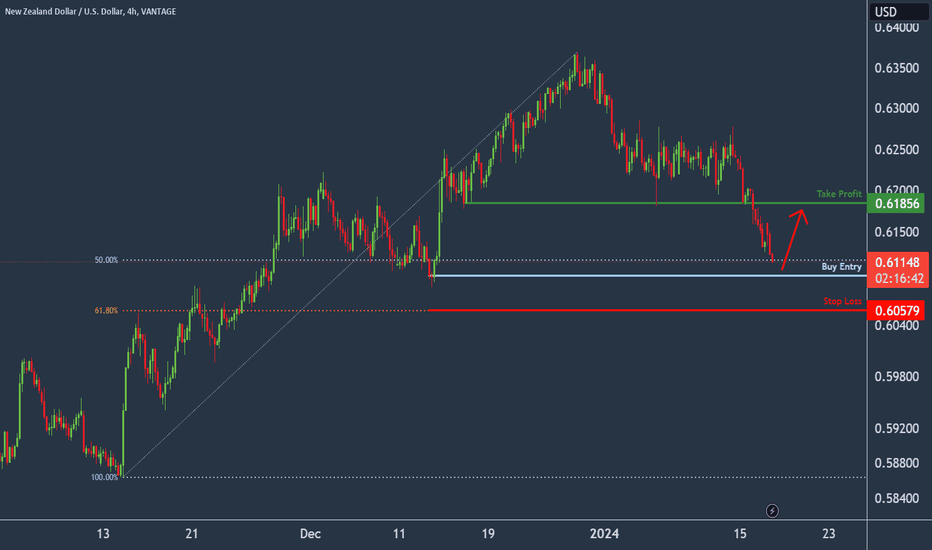This screenshot has height=550, width=932.
Task: Click the candle countdown timer 02:16:42
Action: tap(899, 279)
